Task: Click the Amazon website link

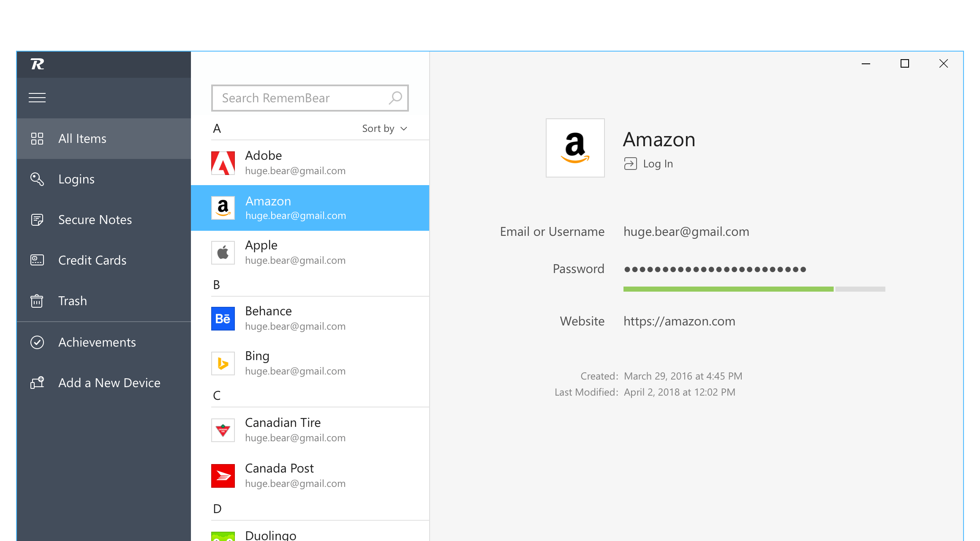Action: [679, 322]
